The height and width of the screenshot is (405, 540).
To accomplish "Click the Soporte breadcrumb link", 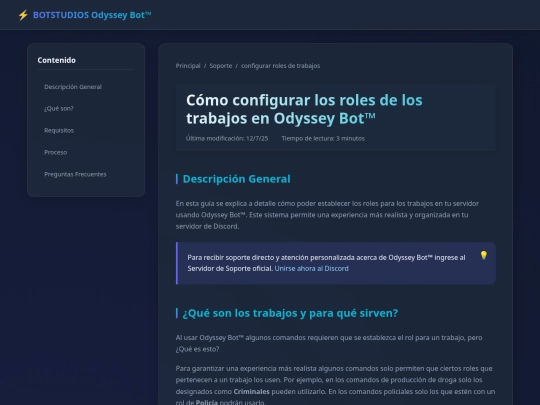I will click(x=221, y=66).
